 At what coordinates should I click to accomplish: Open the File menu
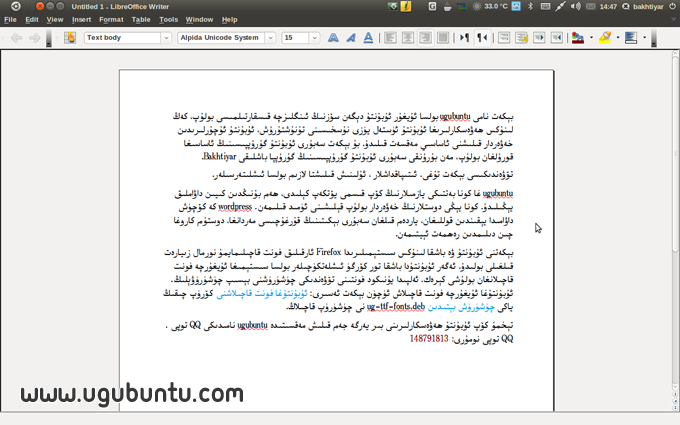[10, 20]
